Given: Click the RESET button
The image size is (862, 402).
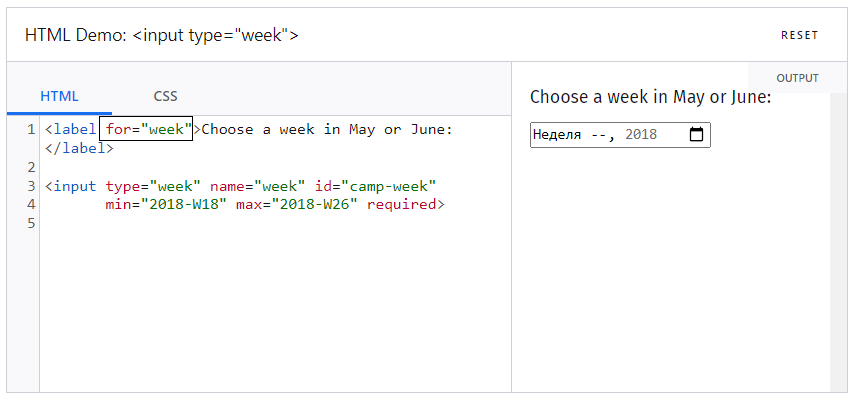Looking at the screenshot, I should click(799, 35).
